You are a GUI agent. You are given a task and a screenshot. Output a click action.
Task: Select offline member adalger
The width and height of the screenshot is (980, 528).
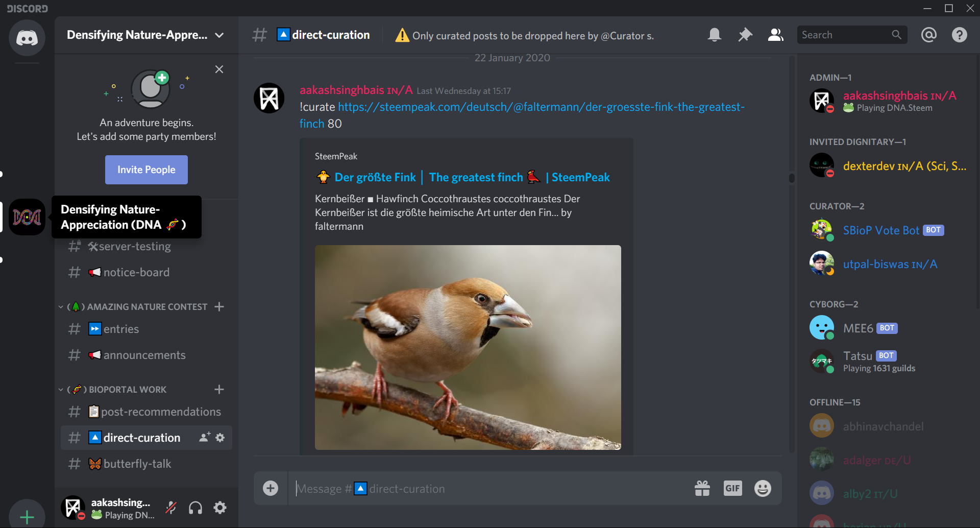coord(888,460)
